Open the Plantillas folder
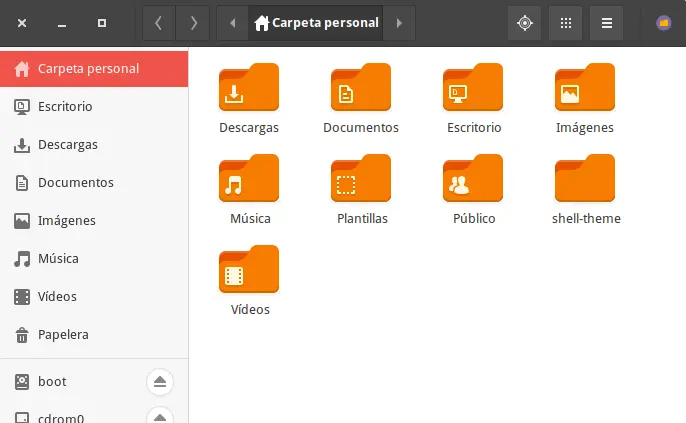 pos(360,178)
